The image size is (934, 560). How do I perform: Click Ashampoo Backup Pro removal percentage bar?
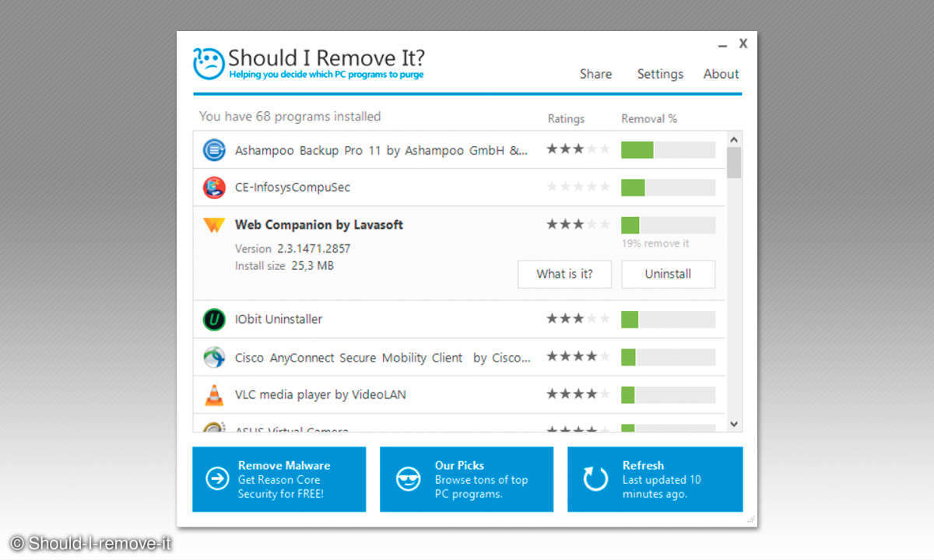[x=668, y=149]
